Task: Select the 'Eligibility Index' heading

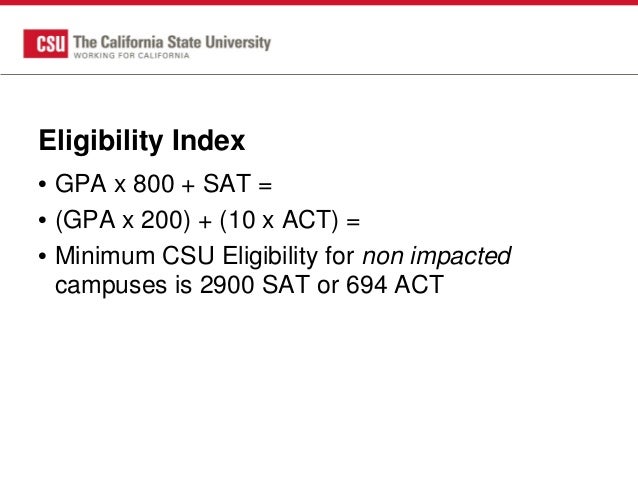Action: [142, 141]
